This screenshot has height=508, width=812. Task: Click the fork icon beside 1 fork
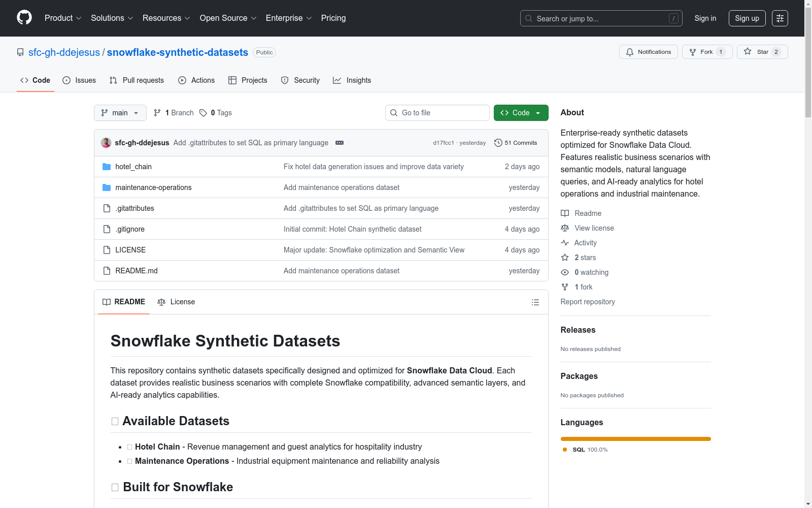tap(565, 287)
